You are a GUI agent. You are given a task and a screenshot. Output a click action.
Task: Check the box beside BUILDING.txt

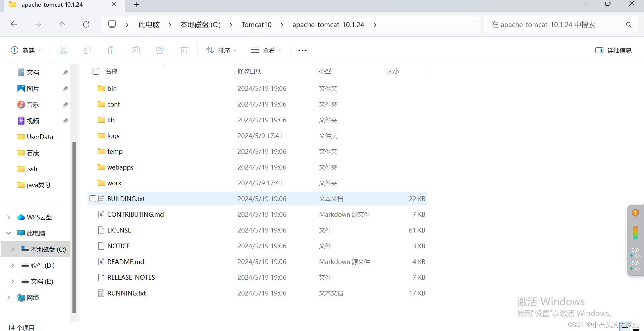tap(93, 199)
